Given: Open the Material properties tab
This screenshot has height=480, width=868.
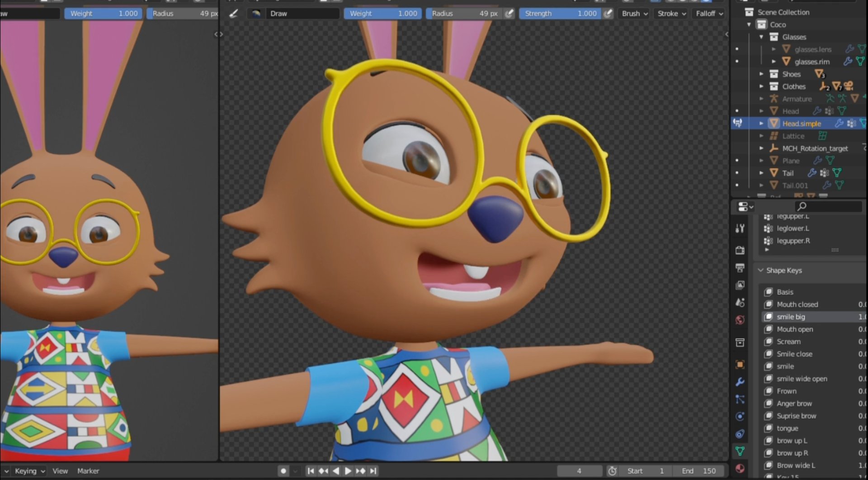Looking at the screenshot, I should (x=740, y=468).
